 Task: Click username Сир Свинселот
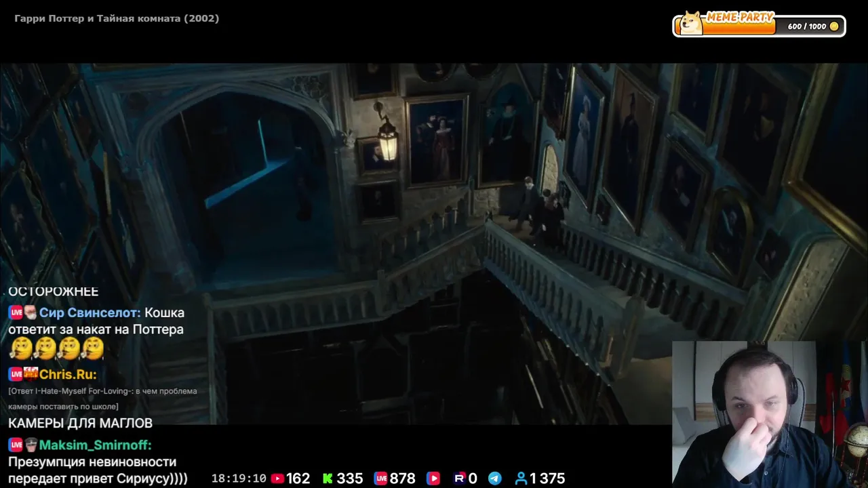point(90,313)
